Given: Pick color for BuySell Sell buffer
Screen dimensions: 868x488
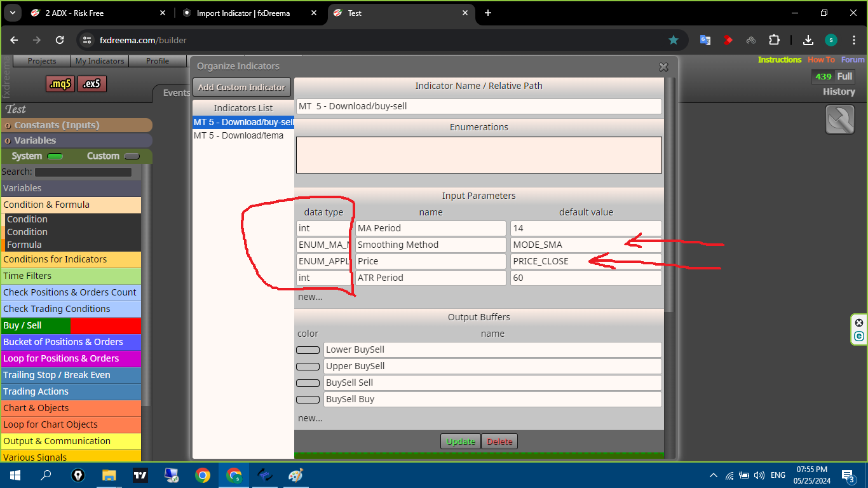Looking at the screenshot, I should pyautogui.click(x=308, y=383).
